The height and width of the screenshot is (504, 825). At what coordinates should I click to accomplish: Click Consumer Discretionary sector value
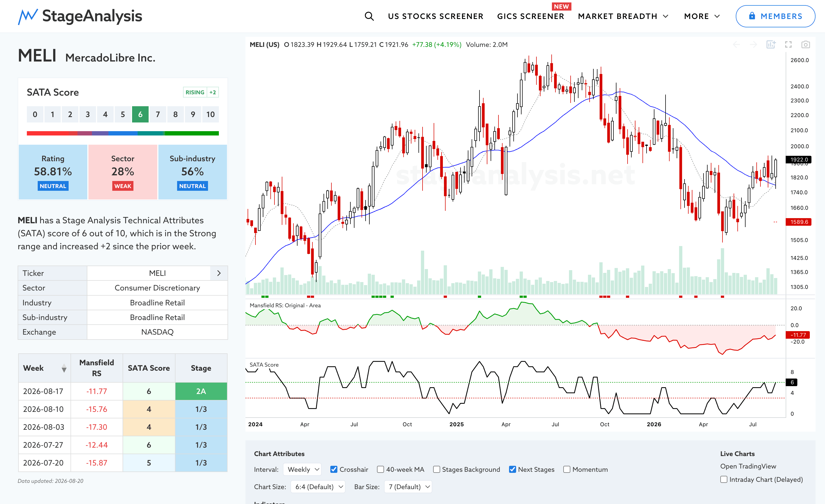(x=157, y=288)
